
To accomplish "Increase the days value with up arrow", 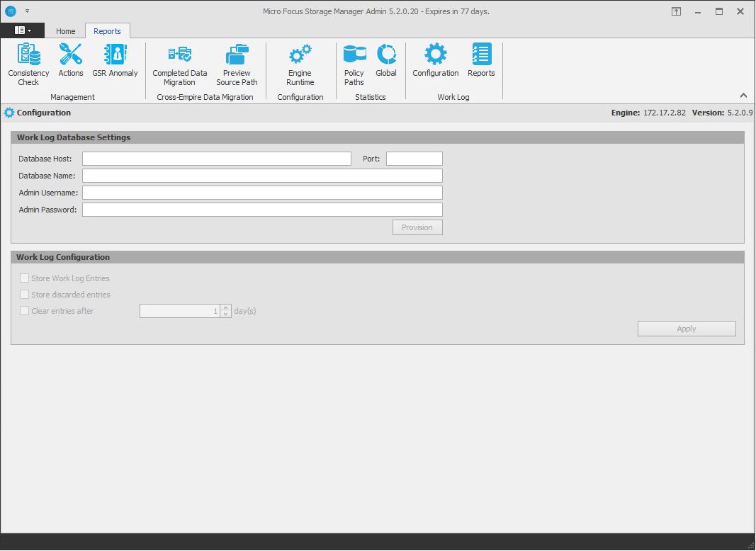I will click(225, 307).
